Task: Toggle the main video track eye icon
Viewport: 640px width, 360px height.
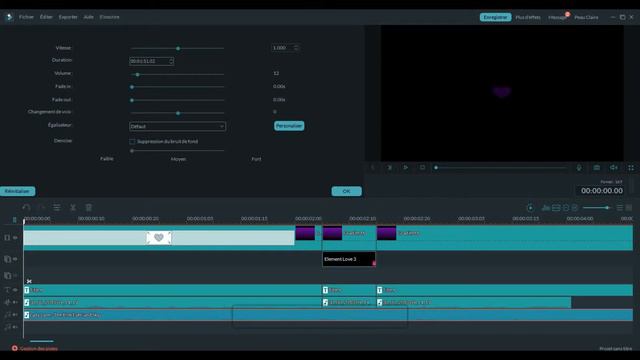Action: click(15, 238)
